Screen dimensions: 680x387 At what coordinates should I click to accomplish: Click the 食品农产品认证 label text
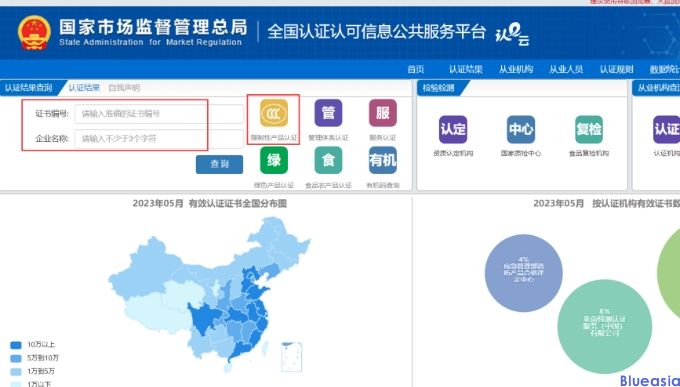click(328, 185)
